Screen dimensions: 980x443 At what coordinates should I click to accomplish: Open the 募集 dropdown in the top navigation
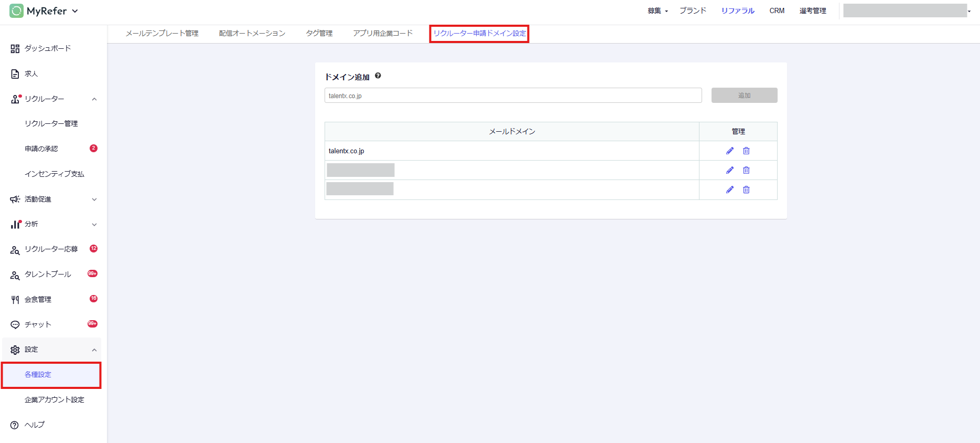point(657,11)
